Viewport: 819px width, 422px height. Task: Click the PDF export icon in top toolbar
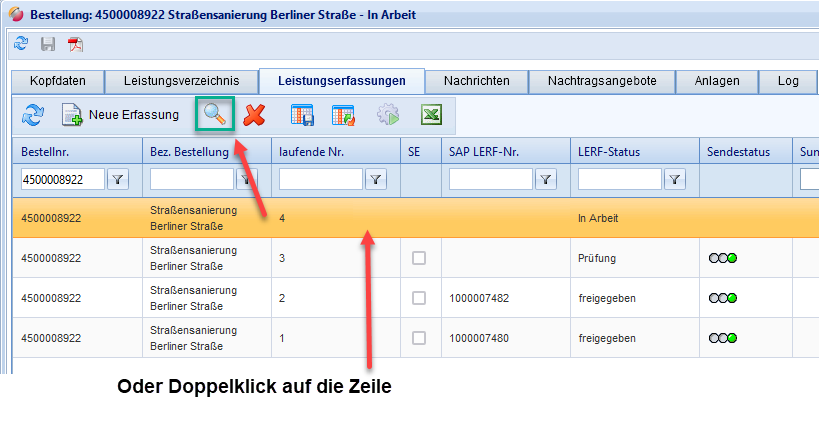(x=75, y=44)
